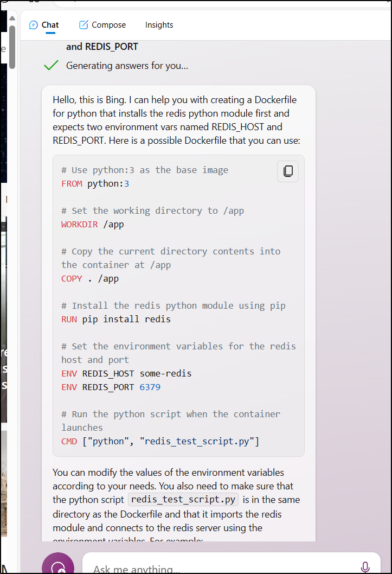
Task: Click the WORKDIR /app line
Action: pos(93,225)
